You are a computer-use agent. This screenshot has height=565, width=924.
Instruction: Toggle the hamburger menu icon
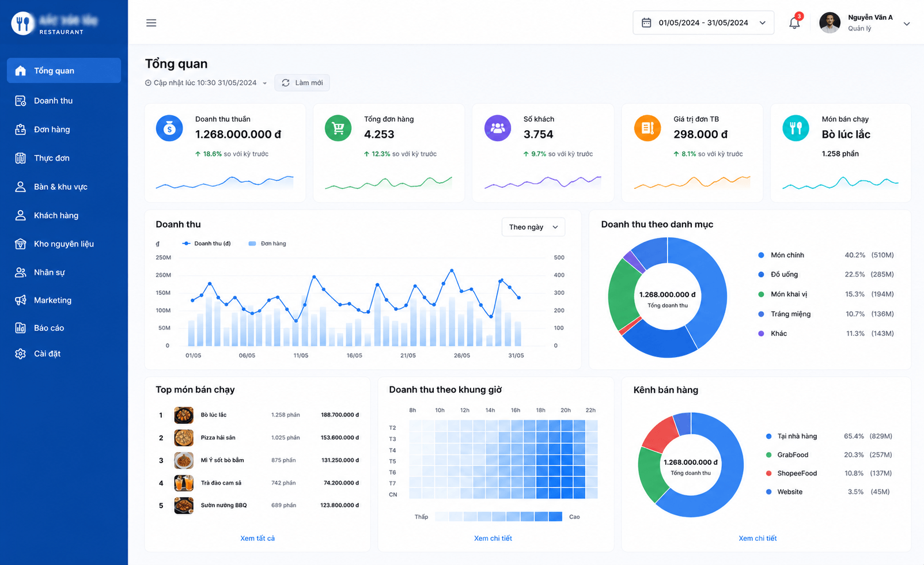click(151, 23)
